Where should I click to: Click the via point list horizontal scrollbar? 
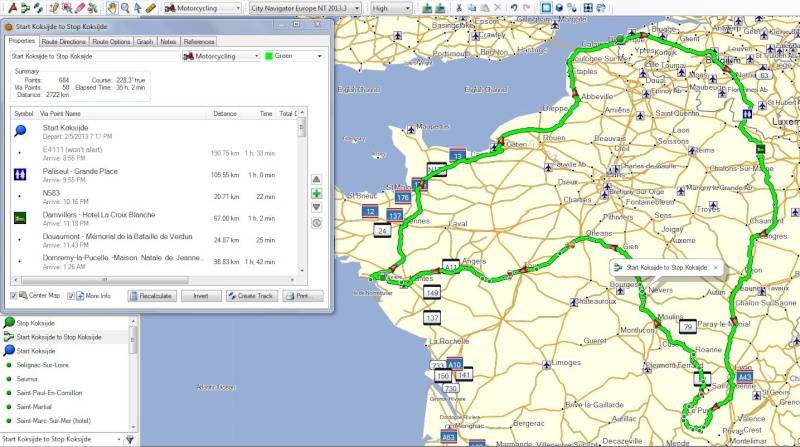[154, 280]
